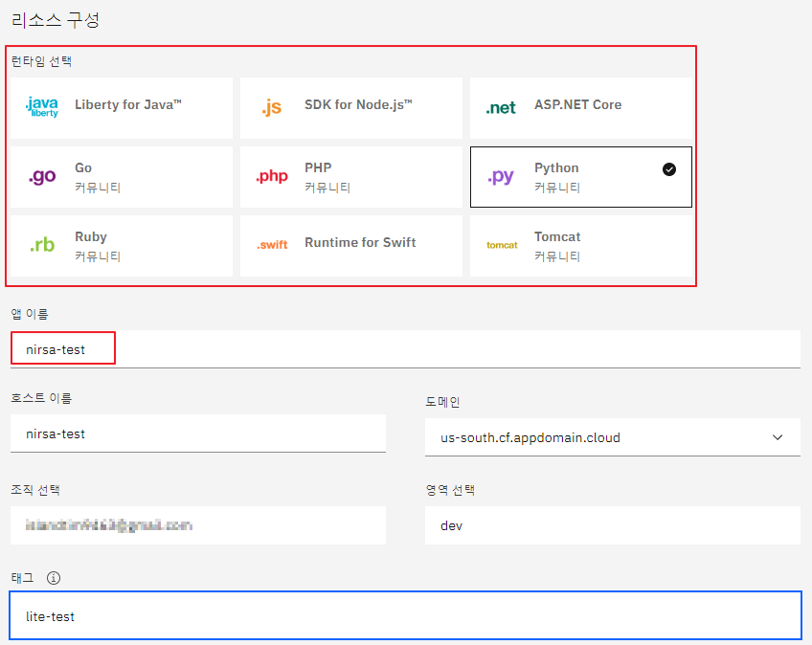Click the 리소스 구성 heading
This screenshot has height=645, width=812.
point(55,20)
